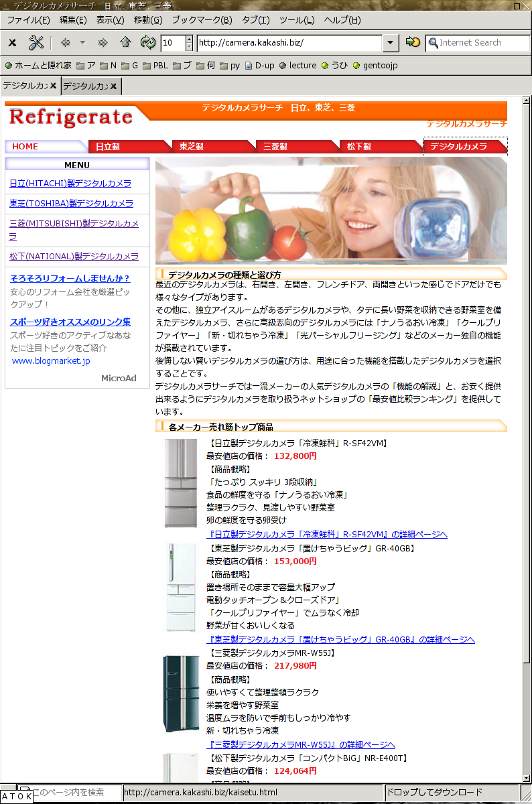Screen dimensions: 532x804
Task: Open the タブ(T) menu
Action: pyautogui.click(x=256, y=20)
